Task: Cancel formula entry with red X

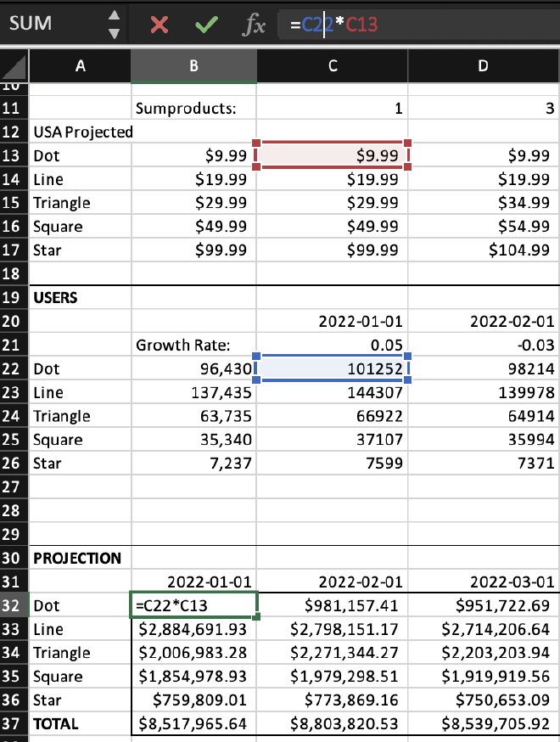Action: (x=160, y=24)
